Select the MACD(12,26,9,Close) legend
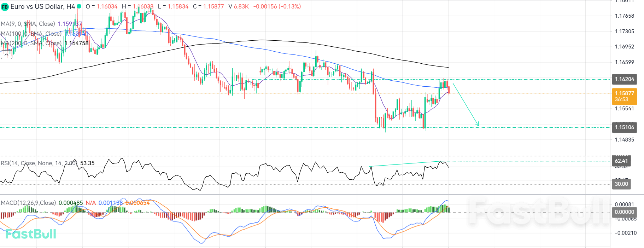Screen dimensions: 644x248 (x=28, y=203)
